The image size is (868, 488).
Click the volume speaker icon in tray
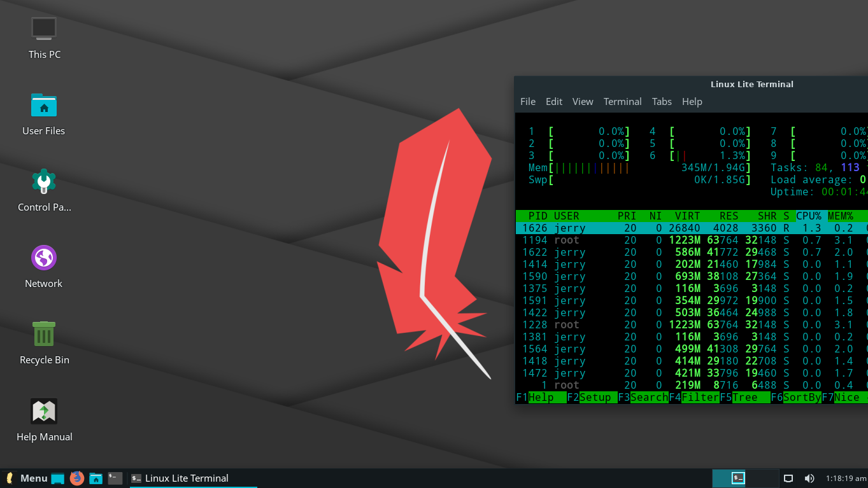coord(809,478)
